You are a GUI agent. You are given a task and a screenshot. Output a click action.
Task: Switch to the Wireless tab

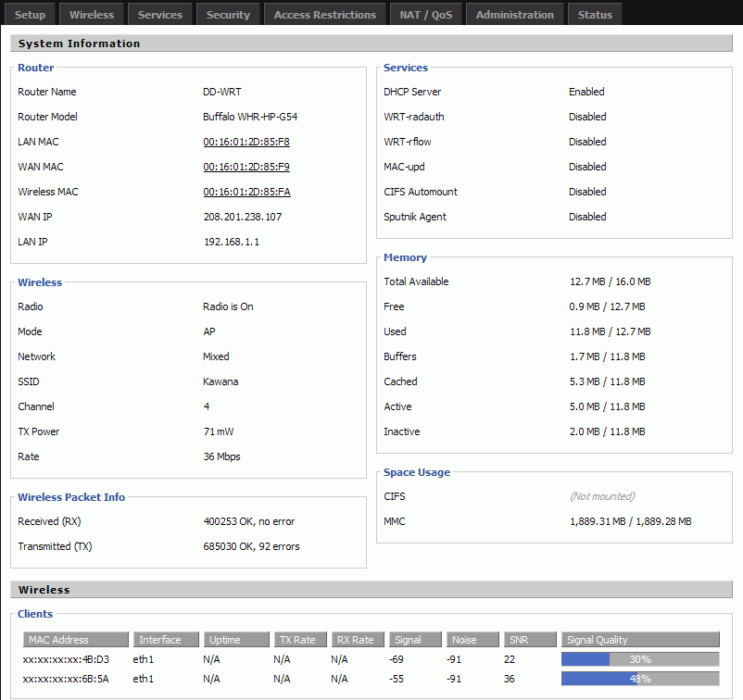tap(92, 15)
